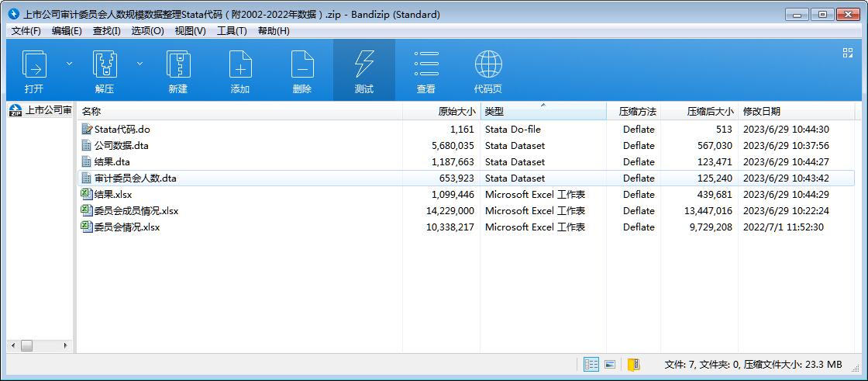Click the Test (测试) toolbar icon

coord(363,64)
